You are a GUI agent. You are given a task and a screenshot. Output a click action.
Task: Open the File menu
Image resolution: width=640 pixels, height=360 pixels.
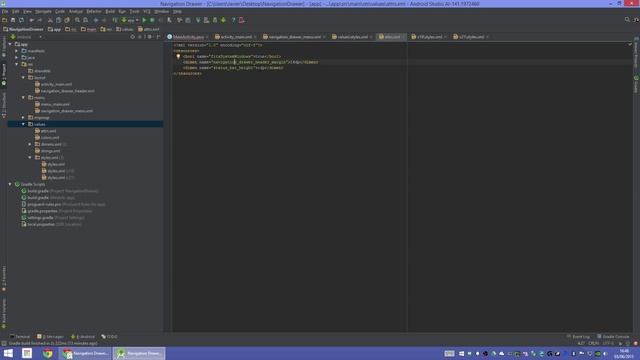click(x=5, y=11)
